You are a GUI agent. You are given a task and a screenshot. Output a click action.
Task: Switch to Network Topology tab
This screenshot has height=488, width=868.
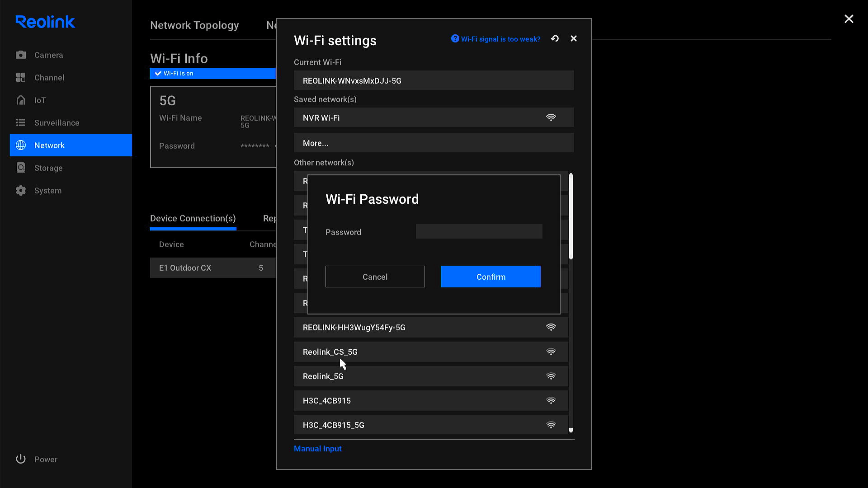[194, 25]
